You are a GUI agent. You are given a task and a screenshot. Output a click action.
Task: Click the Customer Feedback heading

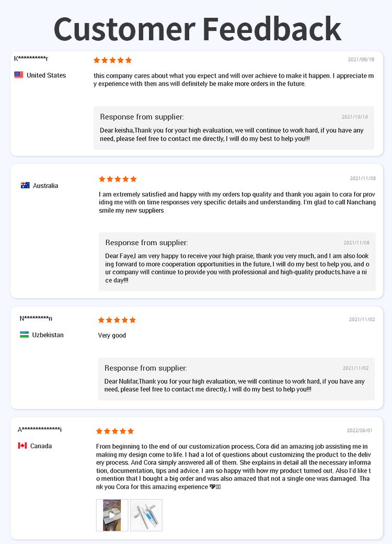pyautogui.click(x=198, y=29)
